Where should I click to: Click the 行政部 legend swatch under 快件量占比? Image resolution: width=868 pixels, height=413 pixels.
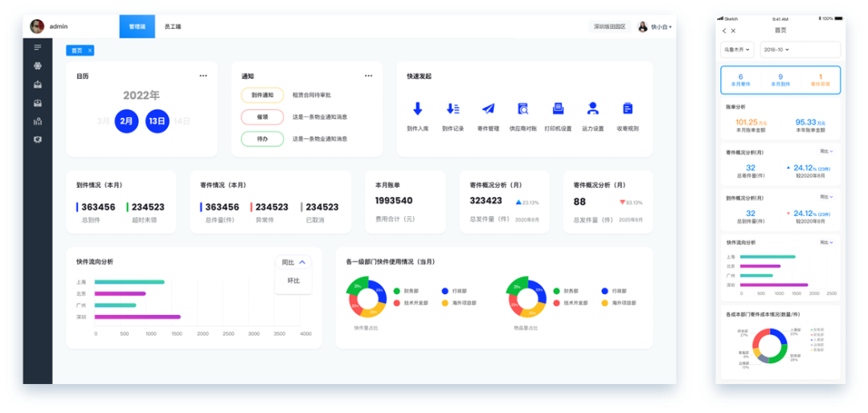tap(445, 291)
